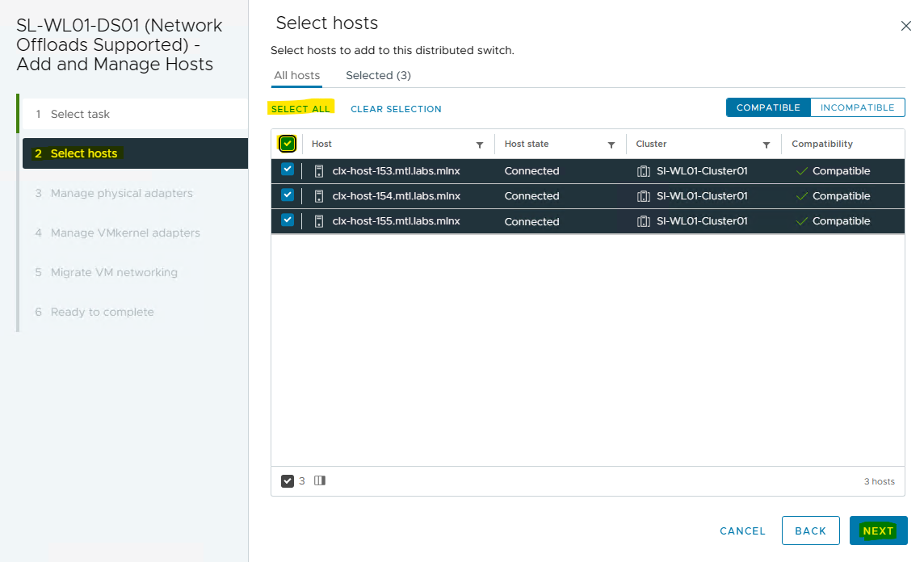
Task: Click green checkmark icon in clx-host-154 row
Action: pyautogui.click(x=801, y=196)
